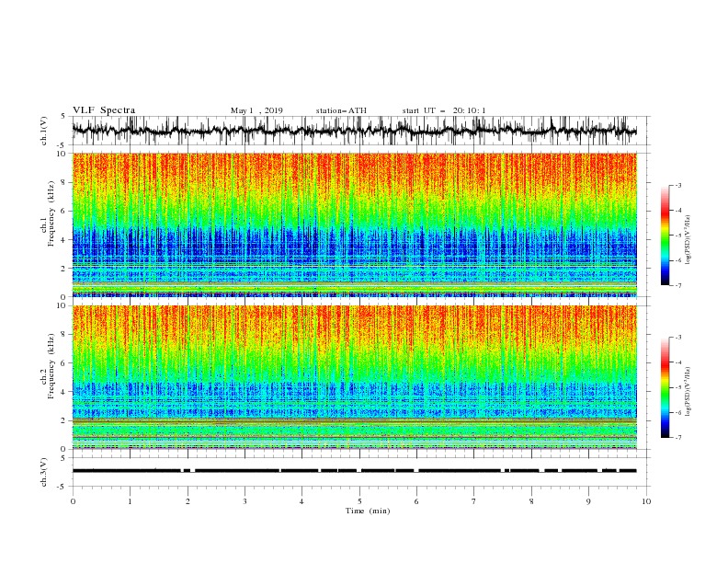Viewport: 728px width, 563px height.
Task: Click the time axis tick label "3"
Action: (245, 501)
